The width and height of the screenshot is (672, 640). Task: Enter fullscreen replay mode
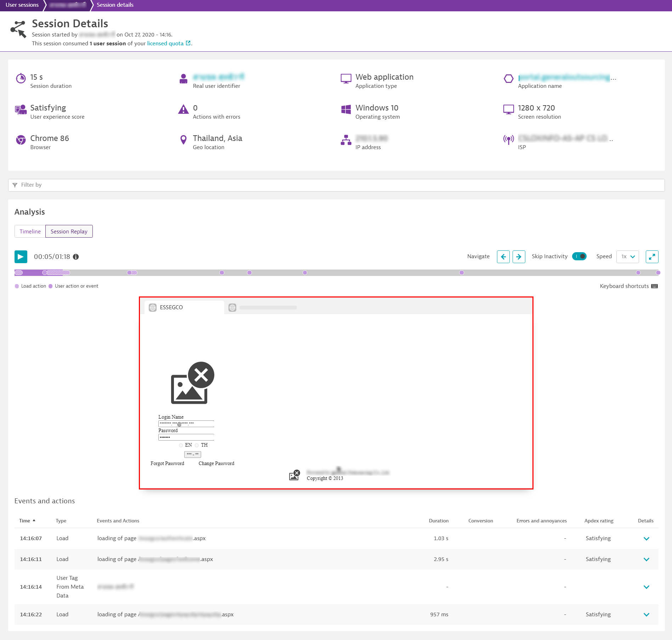click(652, 257)
